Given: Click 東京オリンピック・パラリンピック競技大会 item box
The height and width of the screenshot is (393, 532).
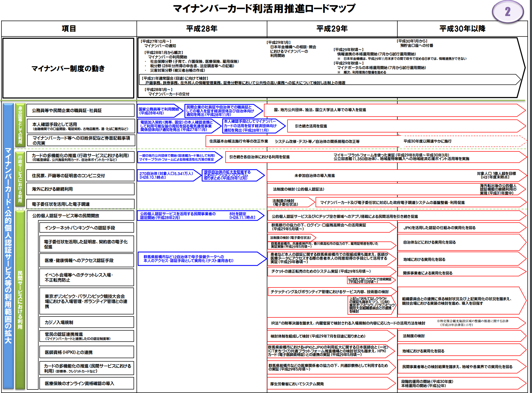Looking at the screenshot, I should [87, 301].
